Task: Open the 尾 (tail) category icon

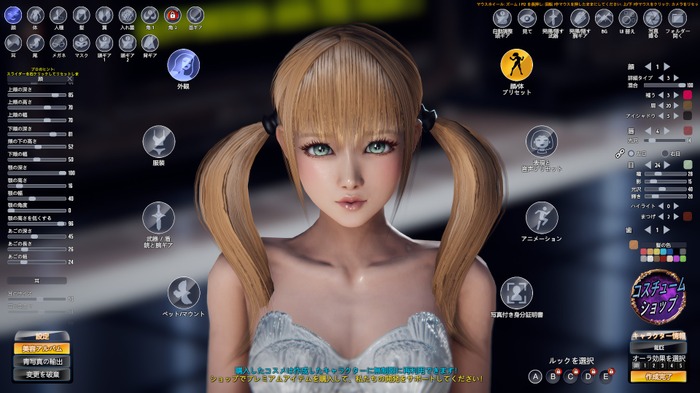Action: coord(35,43)
